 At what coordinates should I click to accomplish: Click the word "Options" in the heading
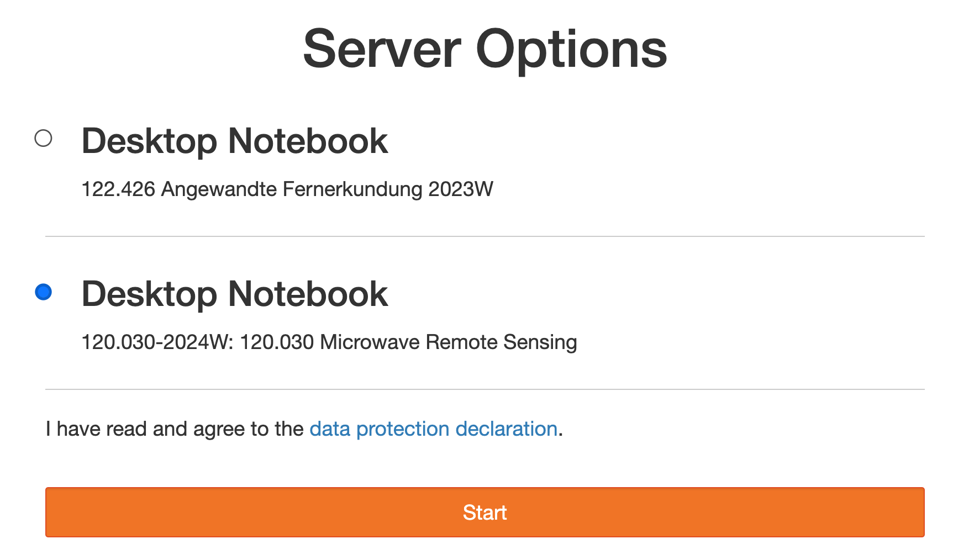point(571,50)
